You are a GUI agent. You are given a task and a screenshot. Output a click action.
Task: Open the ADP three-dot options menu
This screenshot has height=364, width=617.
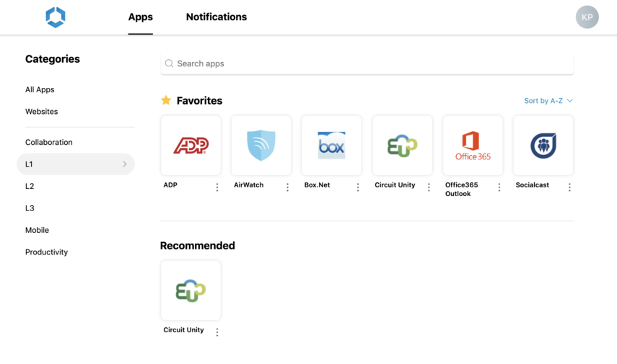(x=217, y=187)
